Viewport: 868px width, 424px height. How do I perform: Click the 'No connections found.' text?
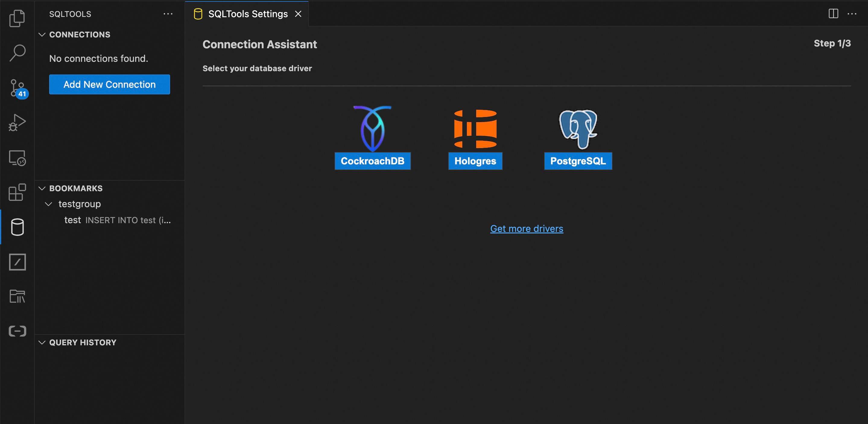(x=98, y=58)
